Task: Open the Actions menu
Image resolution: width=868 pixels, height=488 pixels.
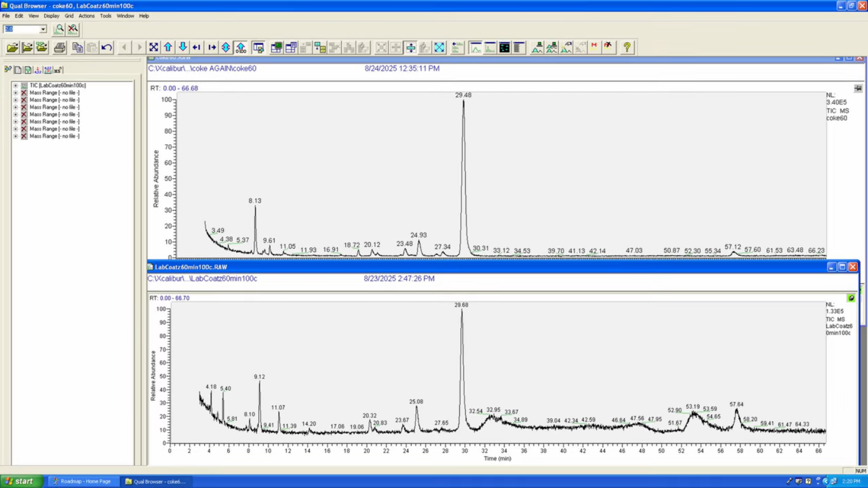Action: [87, 16]
